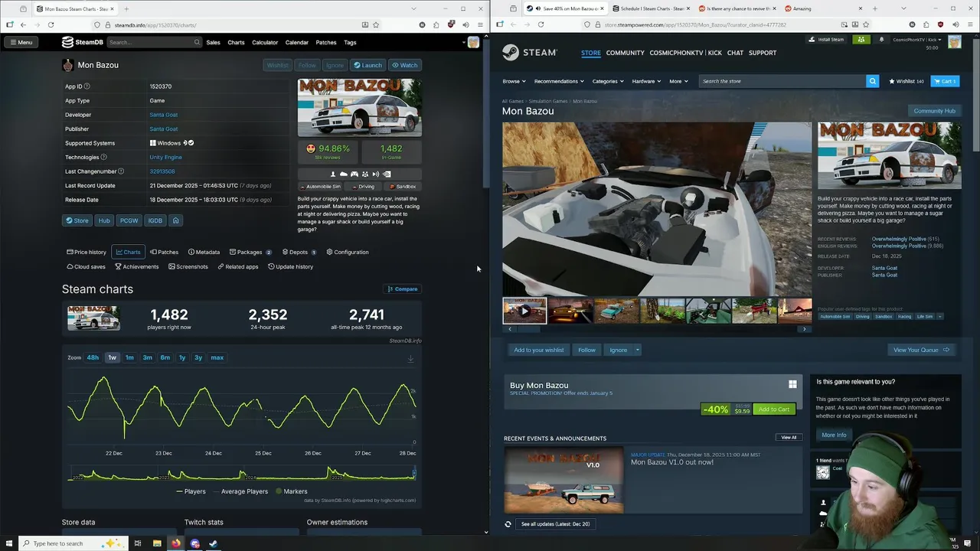Viewport: 980px width, 551px height.
Task: Toggle Ignore on SteamDB app page
Action: [335, 65]
